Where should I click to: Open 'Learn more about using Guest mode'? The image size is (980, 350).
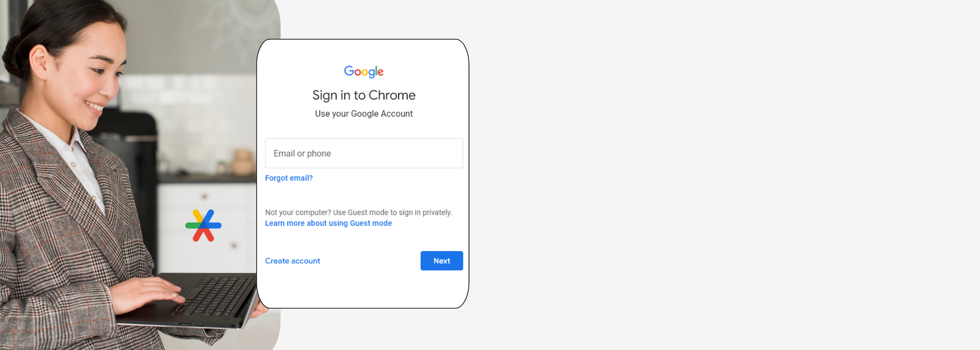pos(328,223)
